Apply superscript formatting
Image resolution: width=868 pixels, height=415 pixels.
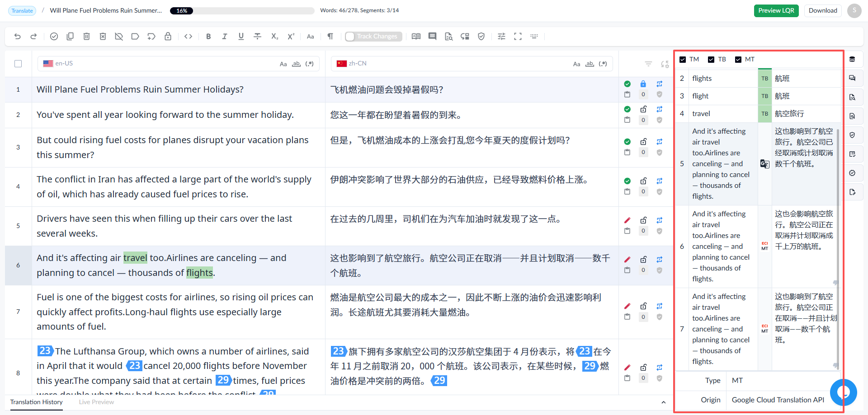click(x=291, y=37)
